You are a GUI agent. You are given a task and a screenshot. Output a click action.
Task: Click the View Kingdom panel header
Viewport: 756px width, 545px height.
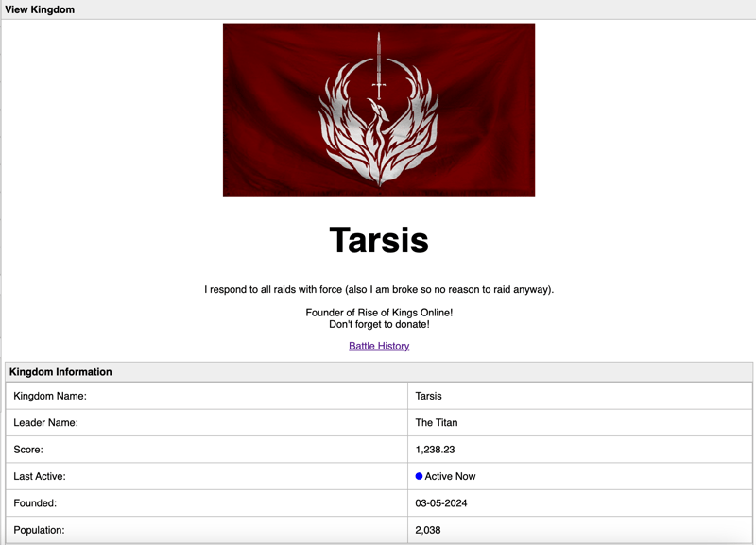click(x=40, y=9)
